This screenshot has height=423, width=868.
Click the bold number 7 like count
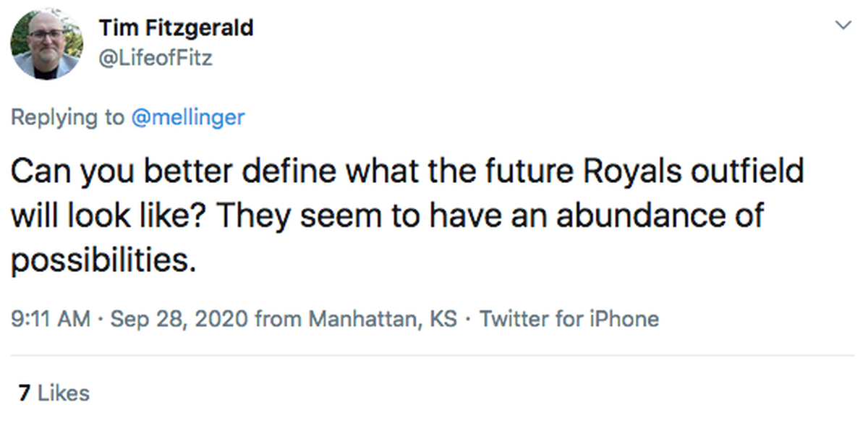click(x=25, y=393)
